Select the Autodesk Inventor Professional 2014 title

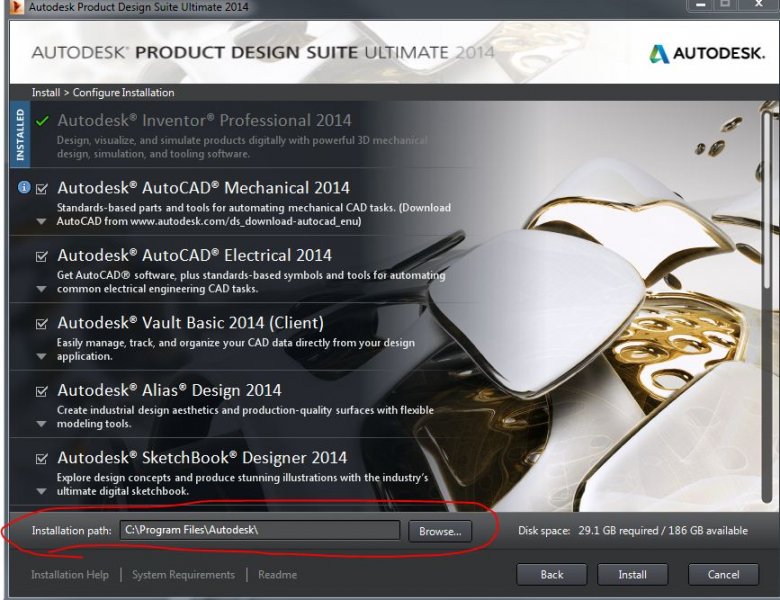coord(204,120)
